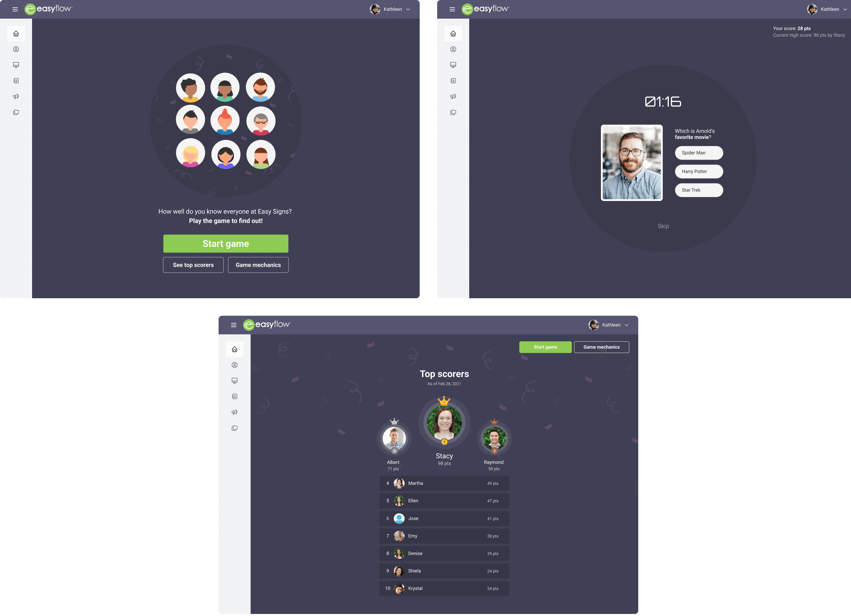851x616 pixels.
Task: Click Start game button on welcome screen
Action: coord(225,243)
